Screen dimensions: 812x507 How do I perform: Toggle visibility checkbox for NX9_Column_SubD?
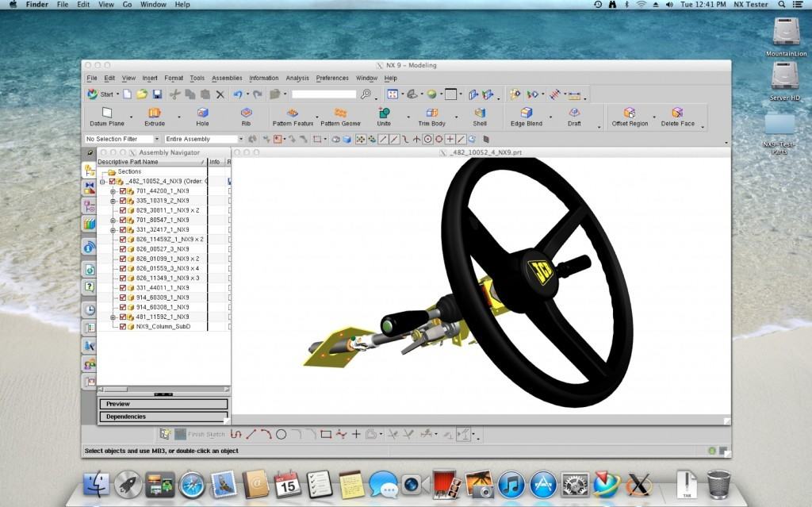[x=123, y=326]
